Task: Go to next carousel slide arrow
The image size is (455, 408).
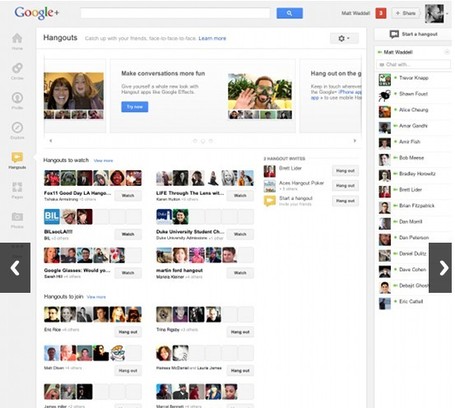Action: tap(355, 141)
